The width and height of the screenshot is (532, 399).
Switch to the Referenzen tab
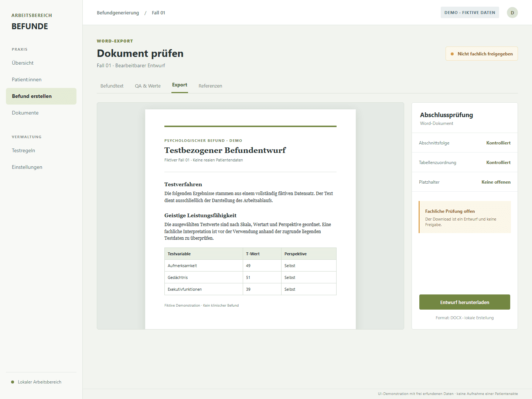click(x=210, y=86)
